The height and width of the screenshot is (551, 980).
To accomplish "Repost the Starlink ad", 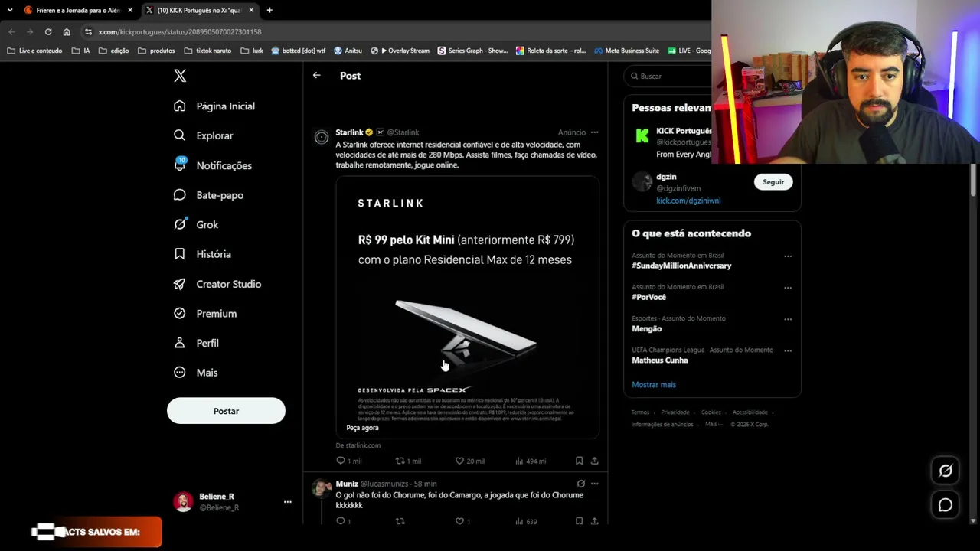I will click(x=400, y=461).
